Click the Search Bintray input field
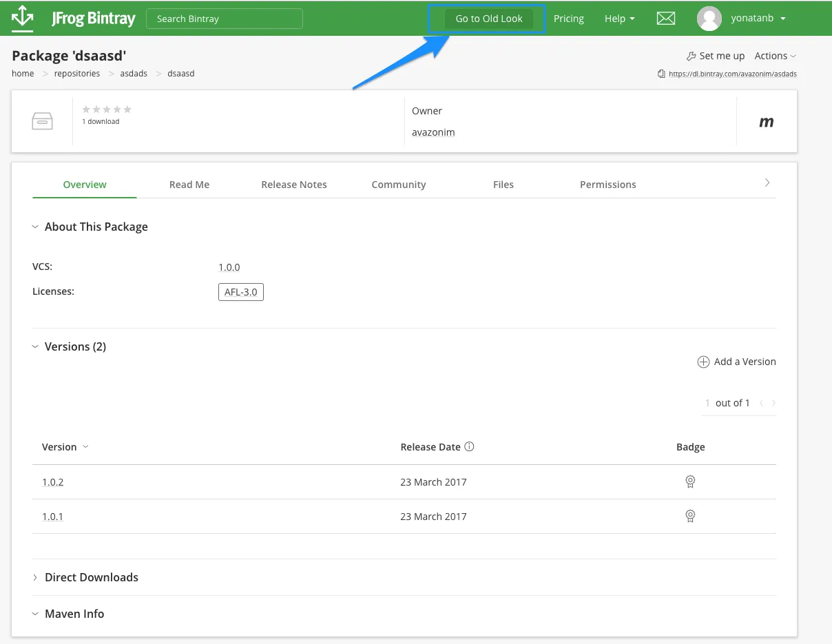832x644 pixels. click(225, 19)
